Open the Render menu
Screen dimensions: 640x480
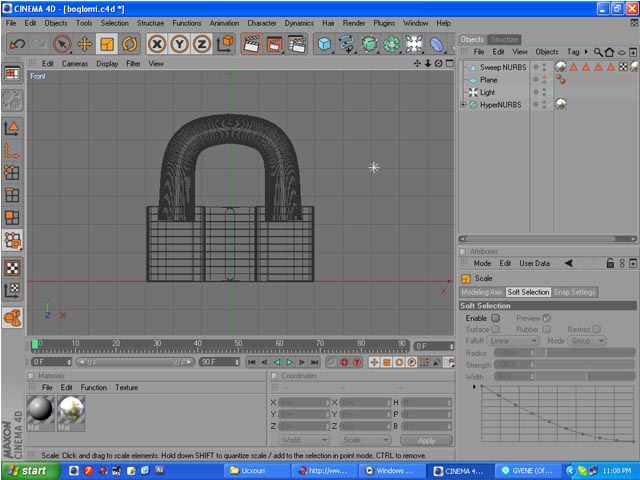tap(353, 23)
